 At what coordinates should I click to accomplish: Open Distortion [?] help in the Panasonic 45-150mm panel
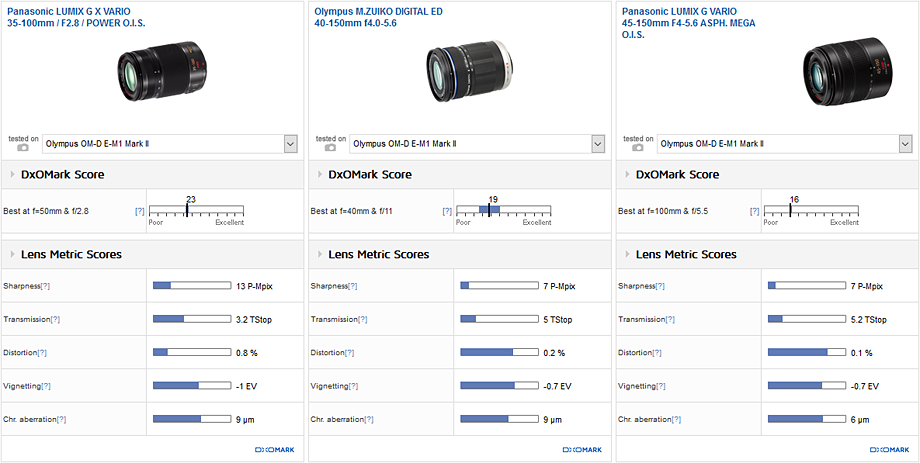coord(657,353)
